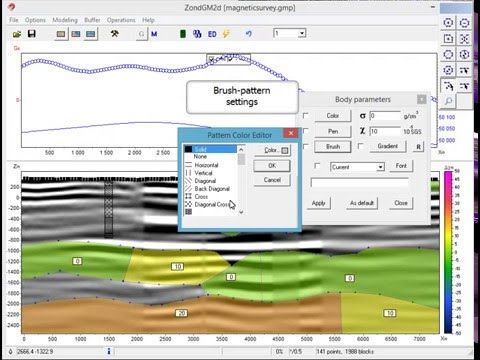Click the Color button in Body parameters
Screen dimensions: 480x360
point(333,116)
